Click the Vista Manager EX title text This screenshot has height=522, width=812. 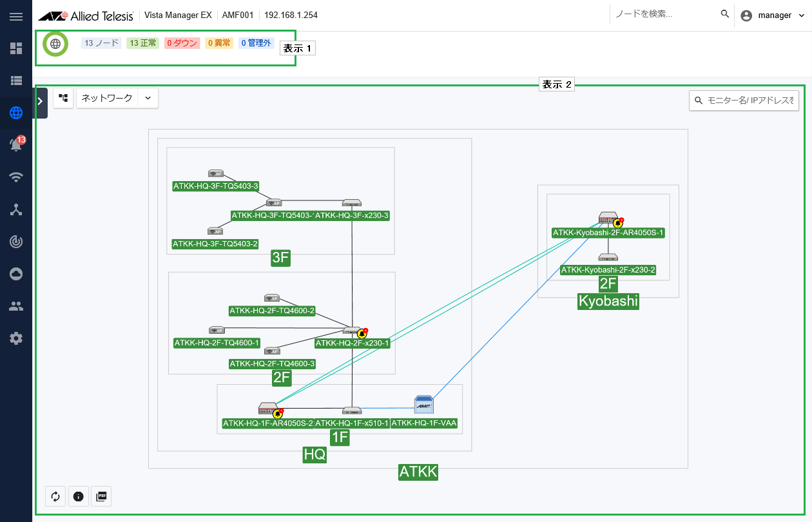[x=178, y=15]
